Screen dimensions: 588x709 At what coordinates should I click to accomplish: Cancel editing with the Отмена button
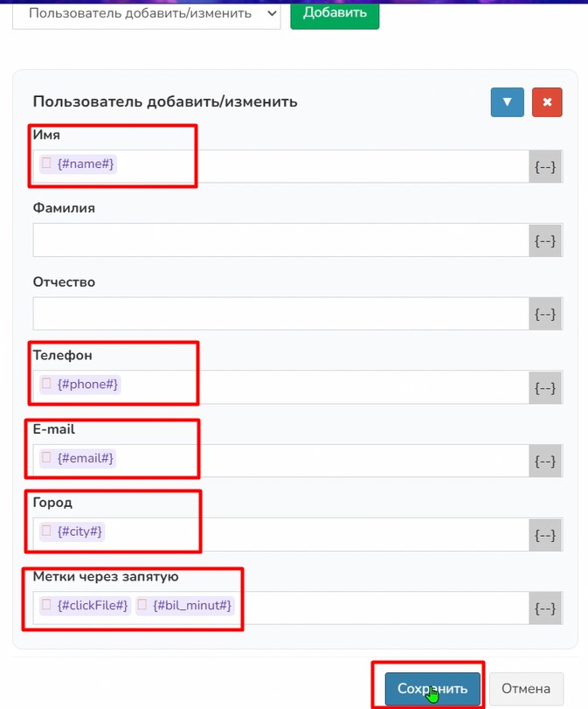526,689
